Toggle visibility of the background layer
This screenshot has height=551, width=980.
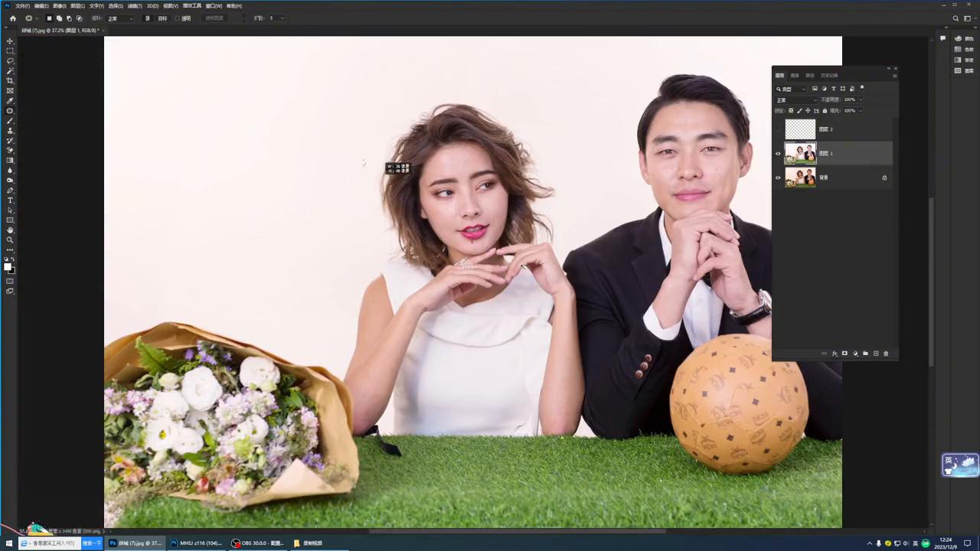tap(778, 178)
